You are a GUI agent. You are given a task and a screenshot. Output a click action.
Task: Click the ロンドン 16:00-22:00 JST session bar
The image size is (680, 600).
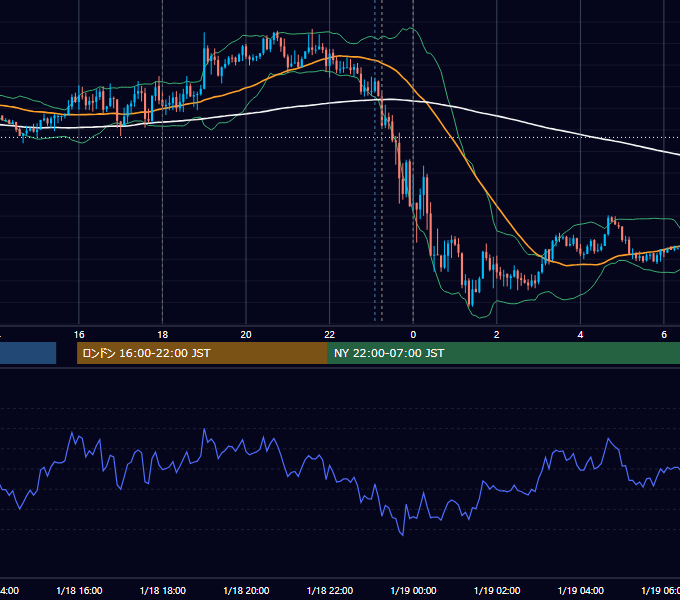click(x=202, y=353)
